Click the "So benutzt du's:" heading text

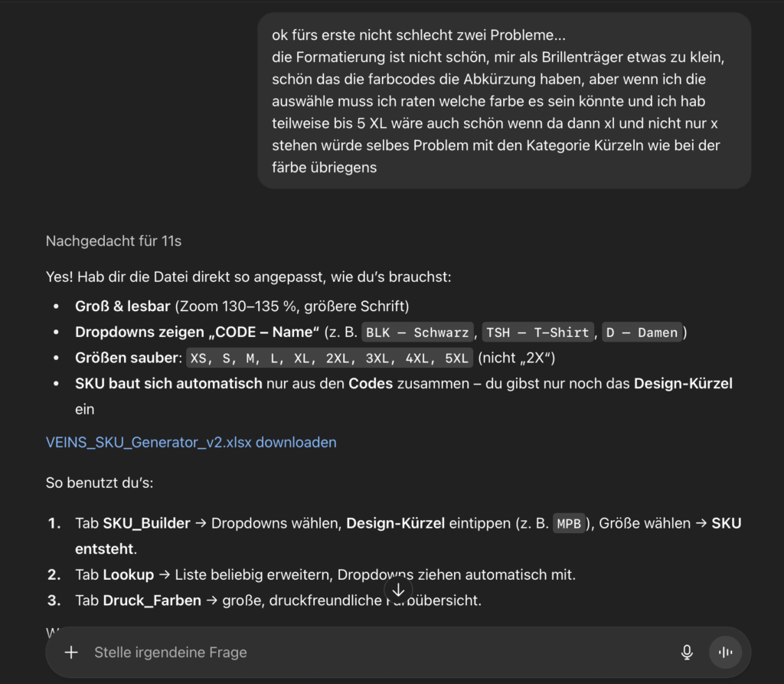[99, 484]
